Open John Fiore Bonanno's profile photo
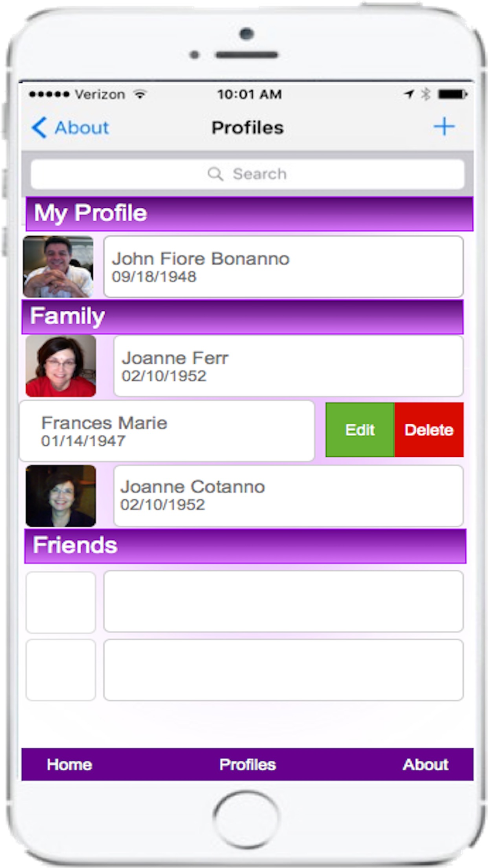Viewport: 488px width, 868px height. pos(58,267)
